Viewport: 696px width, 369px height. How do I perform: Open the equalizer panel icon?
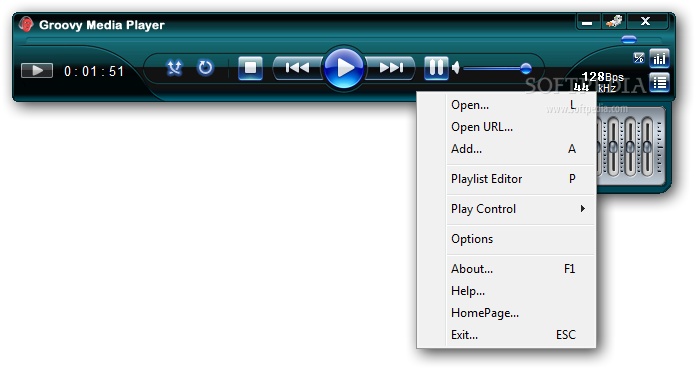click(659, 58)
